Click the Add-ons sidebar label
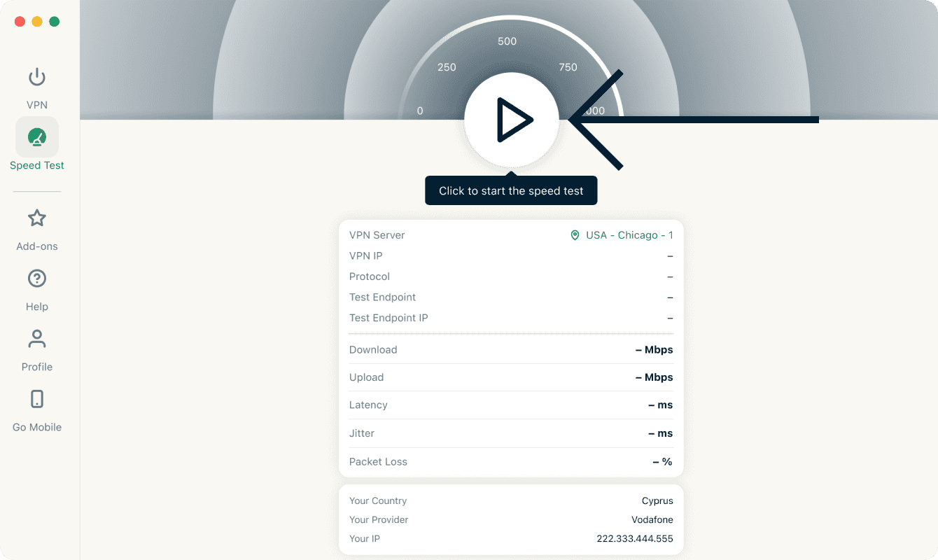 (37, 246)
